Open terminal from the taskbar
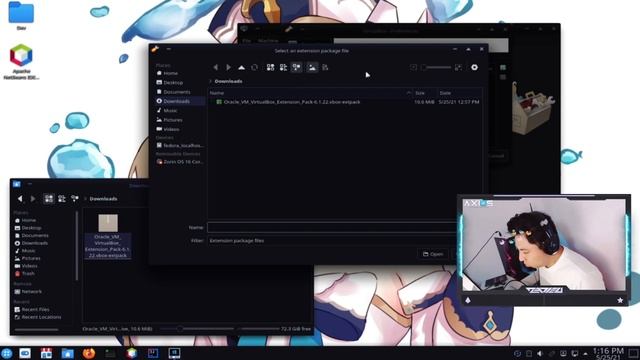The image size is (640, 360). (x=110, y=353)
